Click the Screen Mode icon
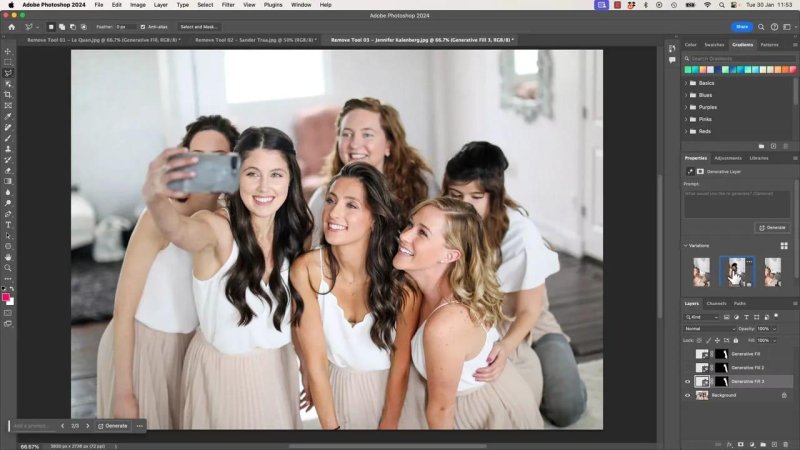 click(8, 324)
